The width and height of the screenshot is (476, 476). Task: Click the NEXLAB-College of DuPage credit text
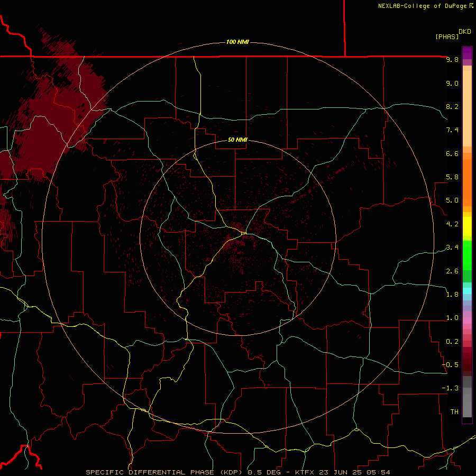(422, 6)
